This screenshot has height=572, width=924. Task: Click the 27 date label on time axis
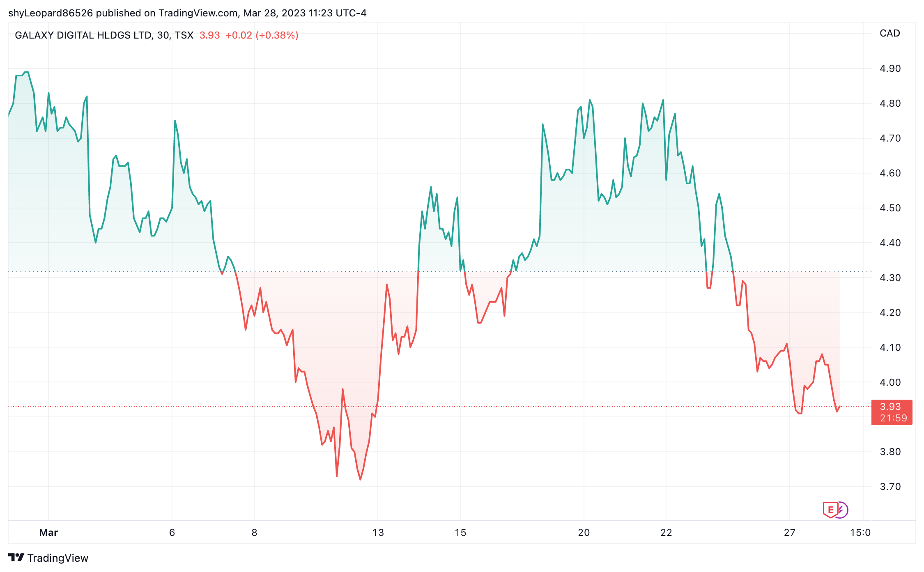pos(789,533)
